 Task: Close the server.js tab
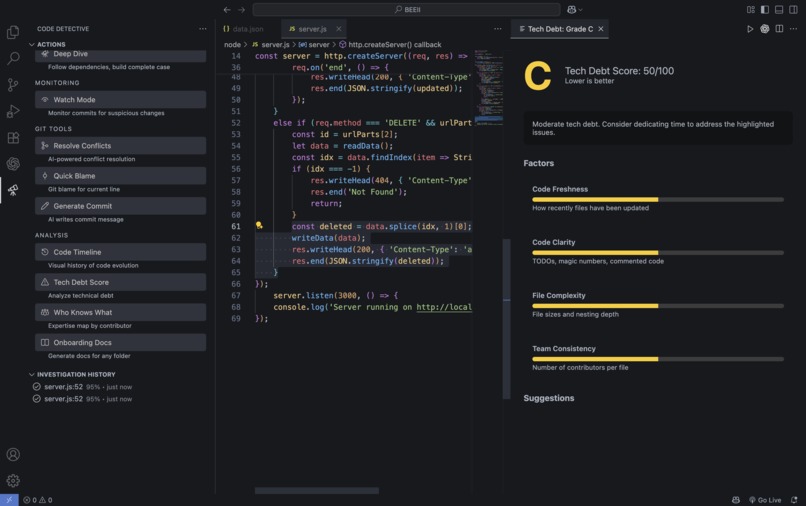point(338,29)
